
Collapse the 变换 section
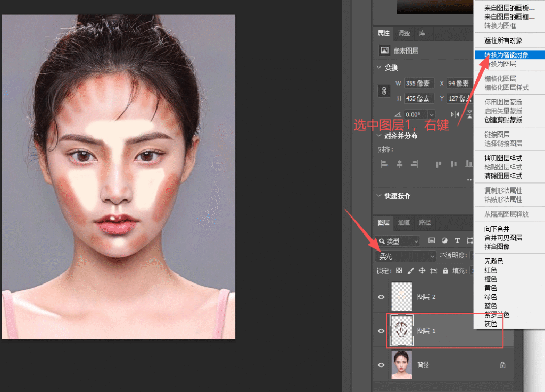(x=379, y=68)
